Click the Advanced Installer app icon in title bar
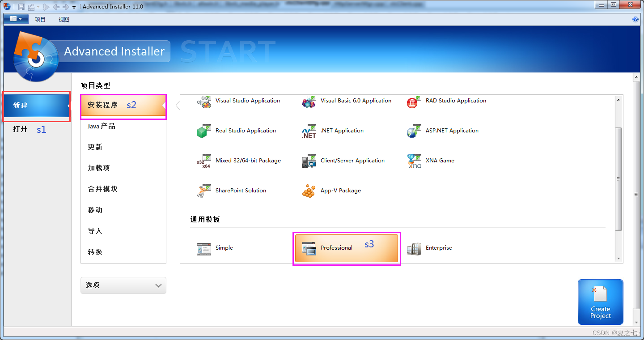 pyautogui.click(x=7, y=7)
